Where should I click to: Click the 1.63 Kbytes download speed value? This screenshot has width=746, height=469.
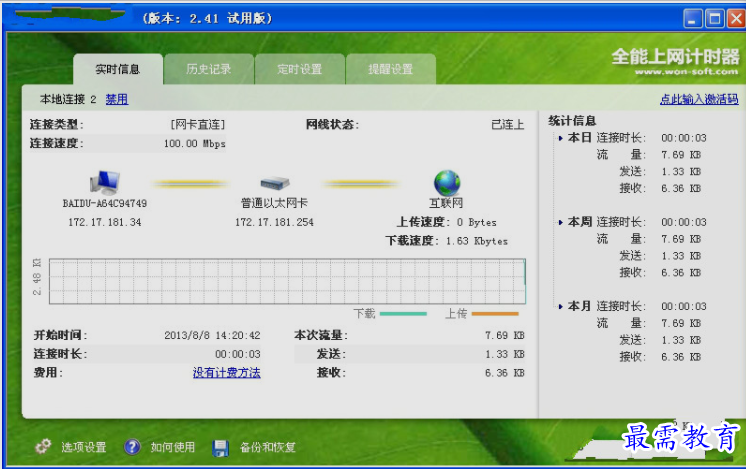pos(477,241)
